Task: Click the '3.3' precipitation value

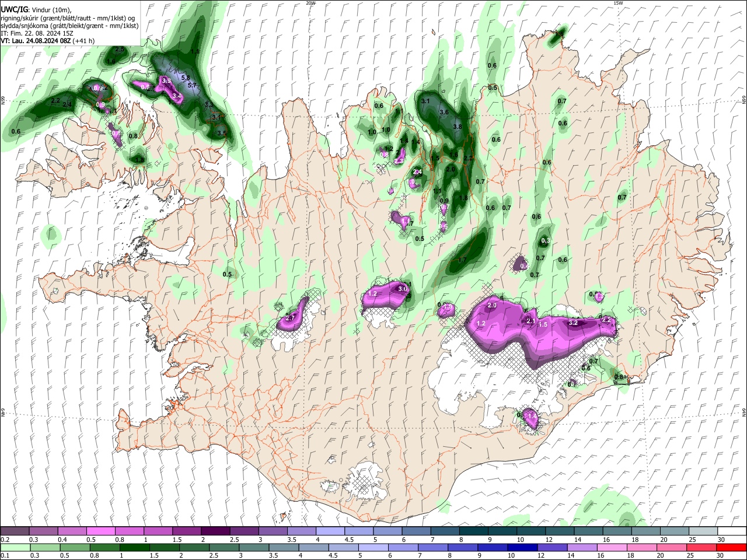Action: pos(209,104)
